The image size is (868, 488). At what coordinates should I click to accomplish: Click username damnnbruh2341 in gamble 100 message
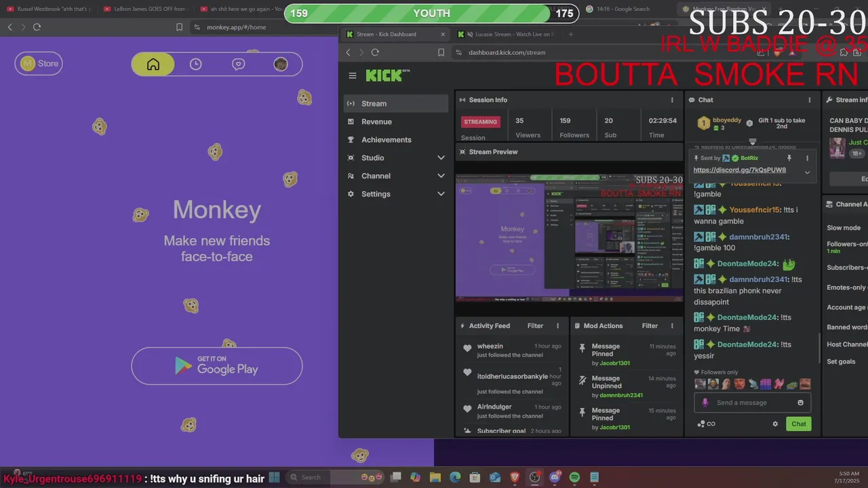(759, 237)
